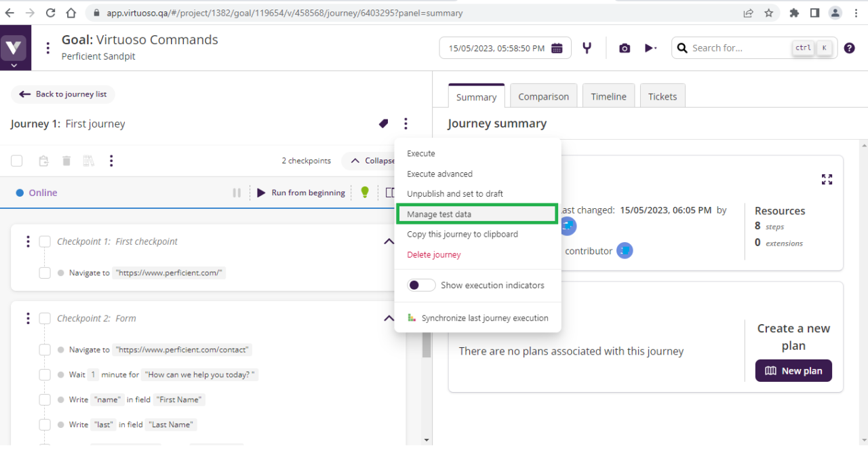Toggle Show execution indicators switch

click(421, 286)
